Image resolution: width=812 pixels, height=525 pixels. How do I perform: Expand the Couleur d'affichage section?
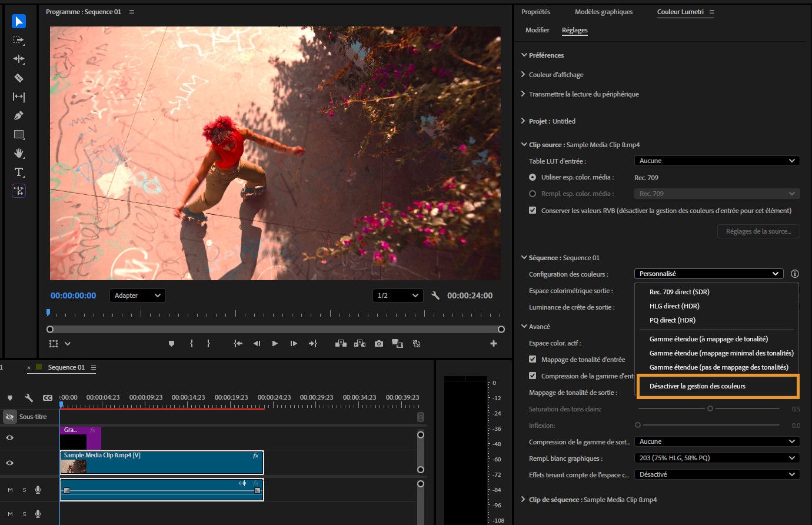555,75
